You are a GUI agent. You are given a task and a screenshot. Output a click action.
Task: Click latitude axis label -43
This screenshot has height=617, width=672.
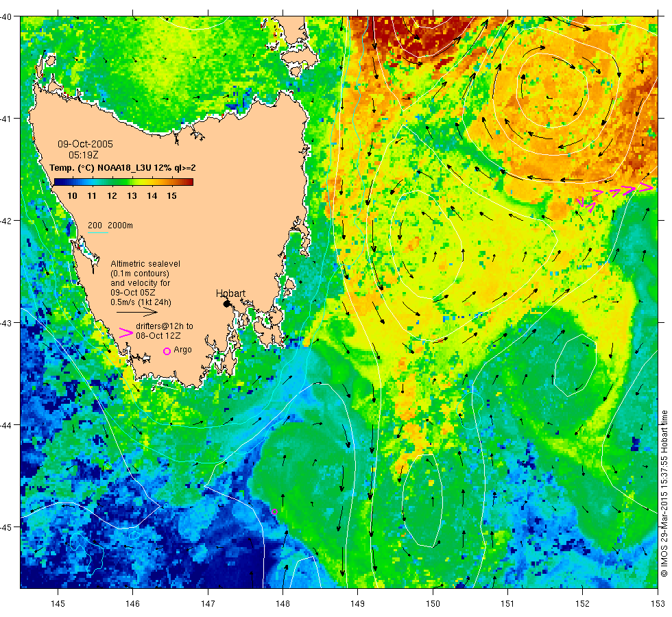click(6, 323)
